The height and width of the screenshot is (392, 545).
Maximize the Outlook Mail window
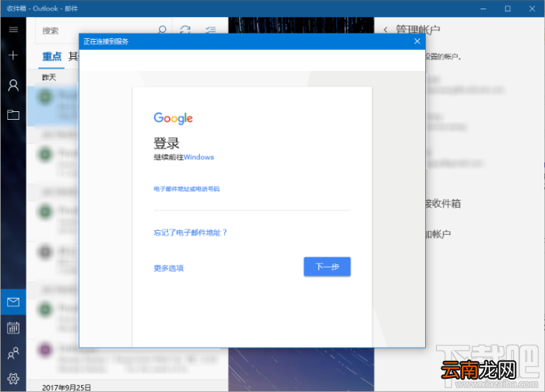508,9
